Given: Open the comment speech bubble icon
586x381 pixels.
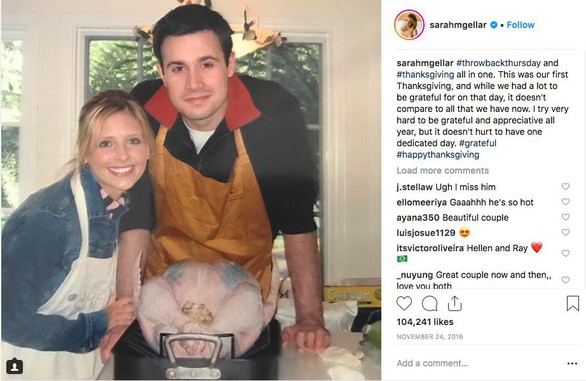Looking at the screenshot, I should 429,304.
